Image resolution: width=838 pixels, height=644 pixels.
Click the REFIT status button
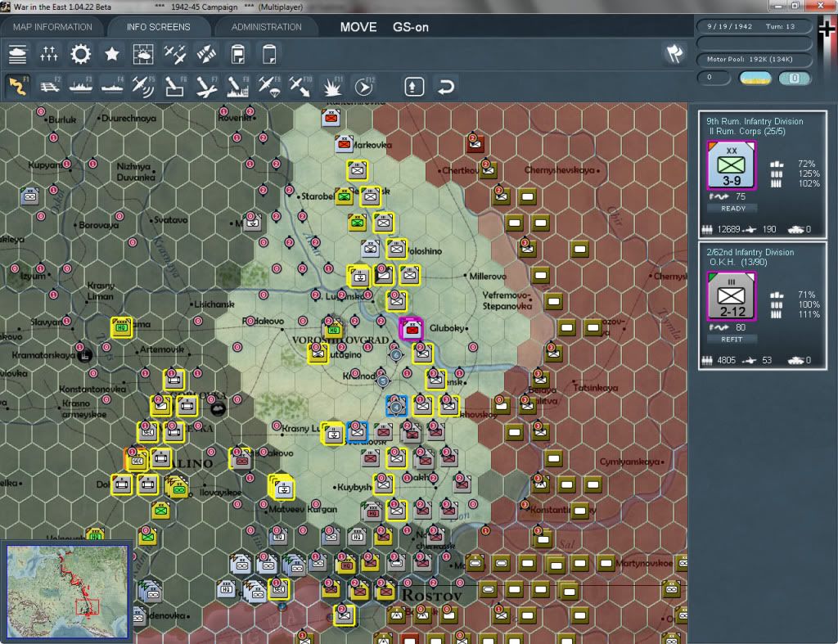pyautogui.click(x=732, y=340)
